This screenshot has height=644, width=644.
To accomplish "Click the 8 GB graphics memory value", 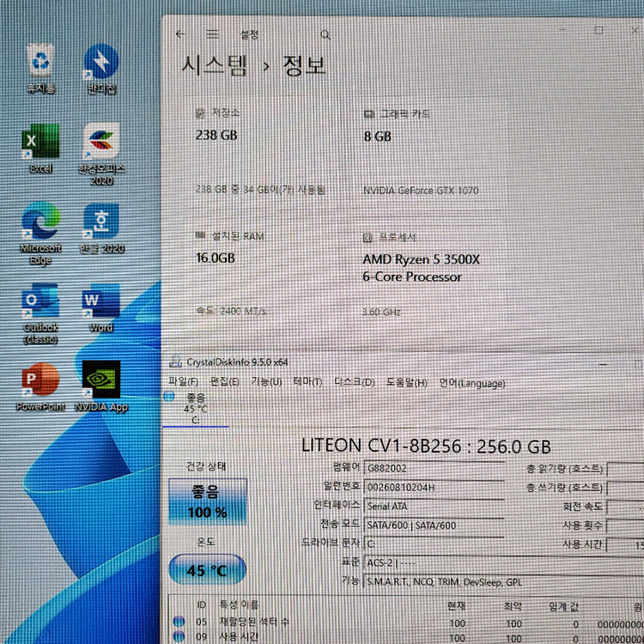I will pos(378,136).
